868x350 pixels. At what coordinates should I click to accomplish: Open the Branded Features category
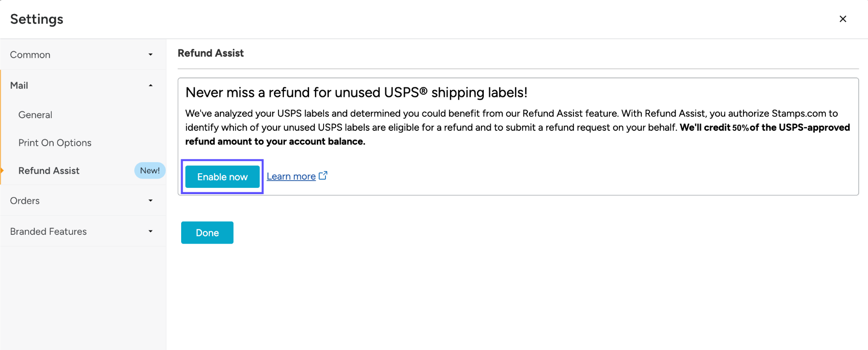[48, 231]
